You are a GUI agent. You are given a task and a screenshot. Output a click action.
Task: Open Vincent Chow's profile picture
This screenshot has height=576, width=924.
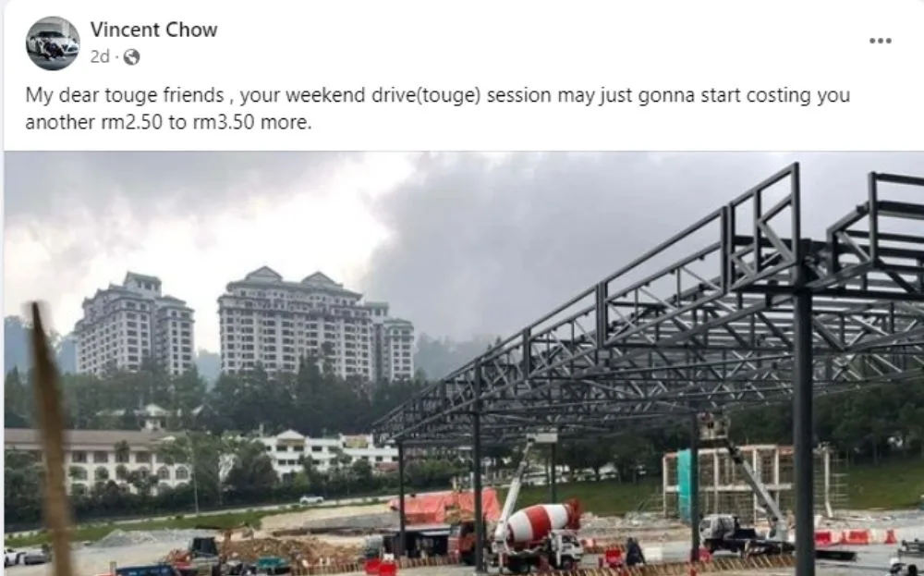click(x=53, y=43)
